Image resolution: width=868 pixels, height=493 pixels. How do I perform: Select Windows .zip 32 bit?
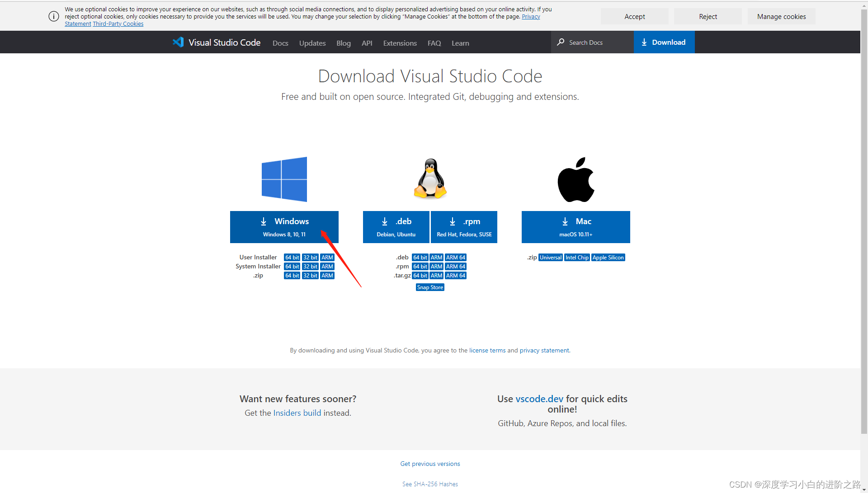coord(310,276)
